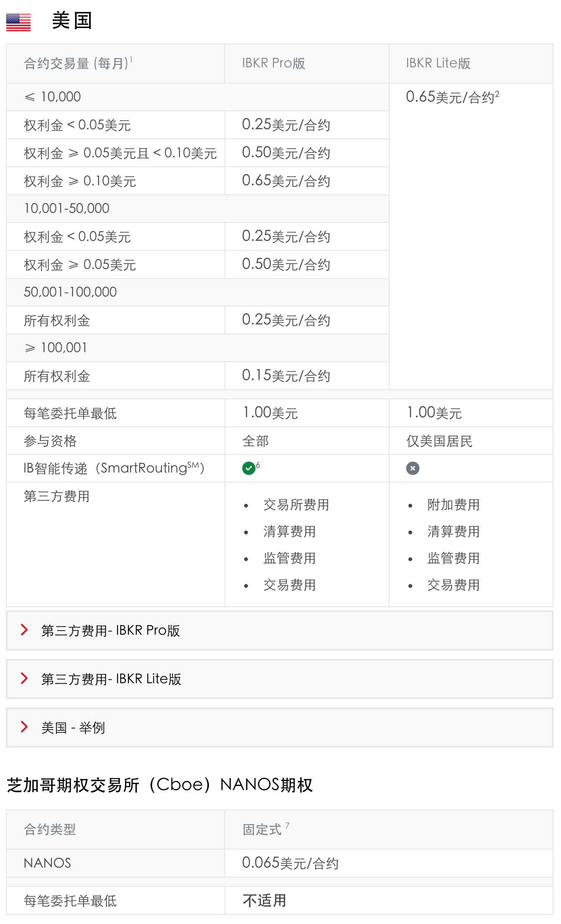Expand the 第三方费用- IBKR Lite版 section
The height and width of the screenshot is (924, 561).
coord(111,679)
